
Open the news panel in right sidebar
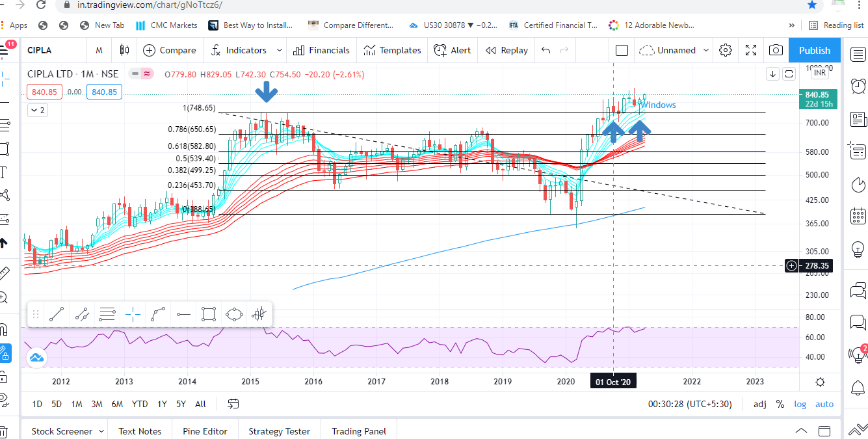point(858,119)
